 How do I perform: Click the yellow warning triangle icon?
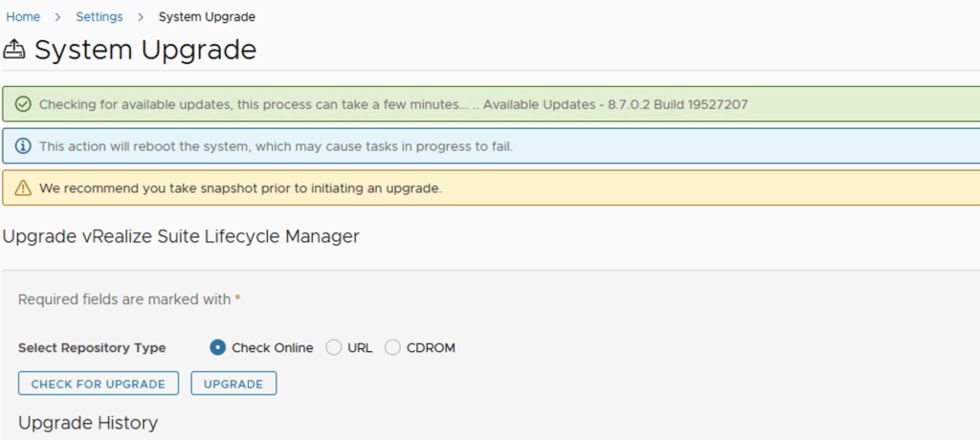23,188
